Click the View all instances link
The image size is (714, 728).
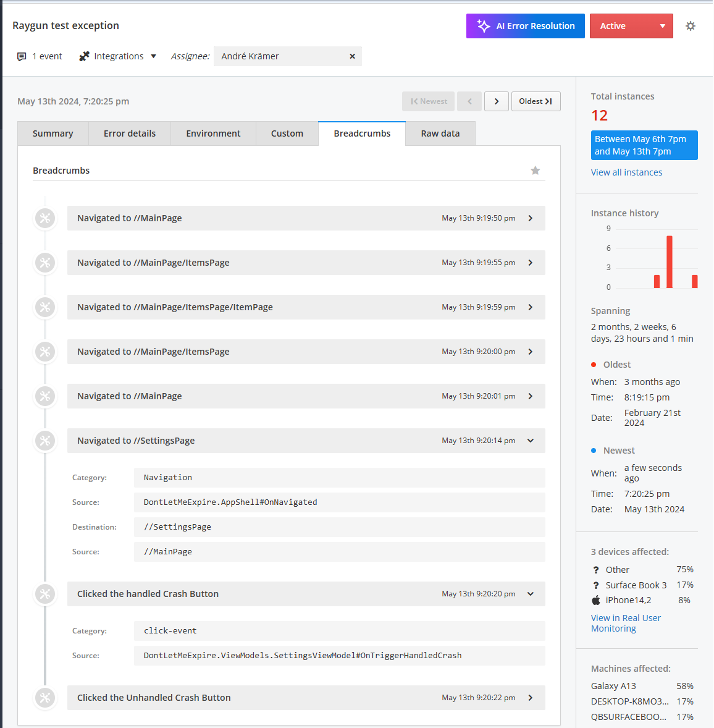pos(626,172)
